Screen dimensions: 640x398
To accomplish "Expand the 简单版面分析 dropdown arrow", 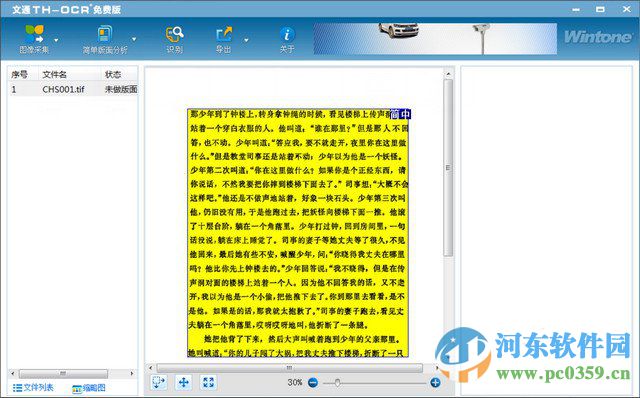I will [134, 39].
